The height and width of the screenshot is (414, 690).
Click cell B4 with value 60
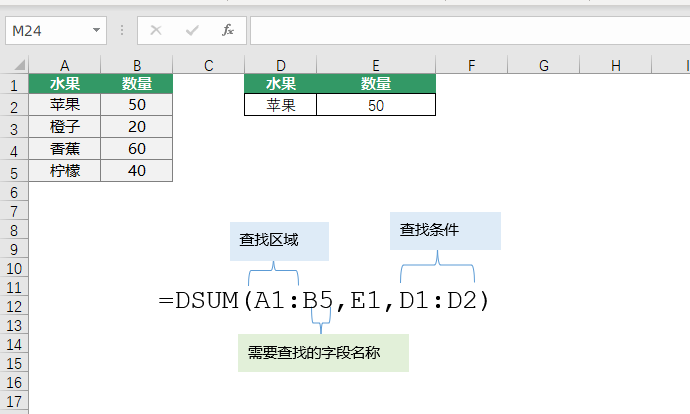tap(137, 149)
